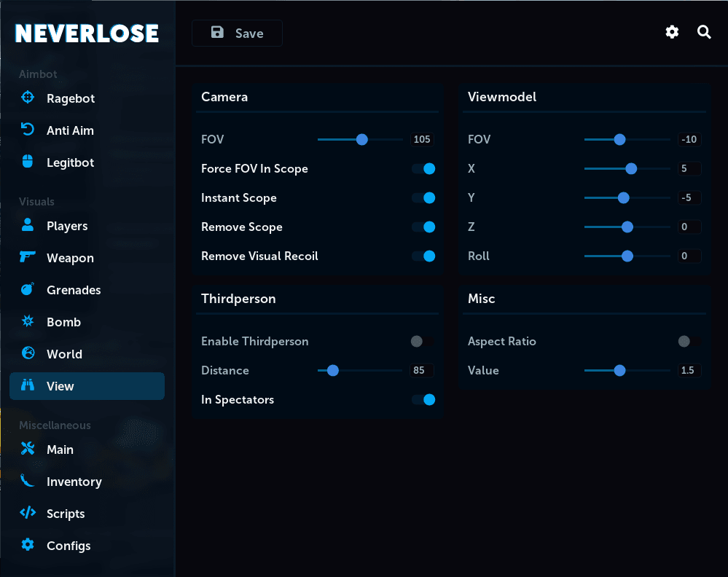Screen dimensions: 728x577
Task: Click the Viewmodel FOV value field
Action: pos(689,139)
